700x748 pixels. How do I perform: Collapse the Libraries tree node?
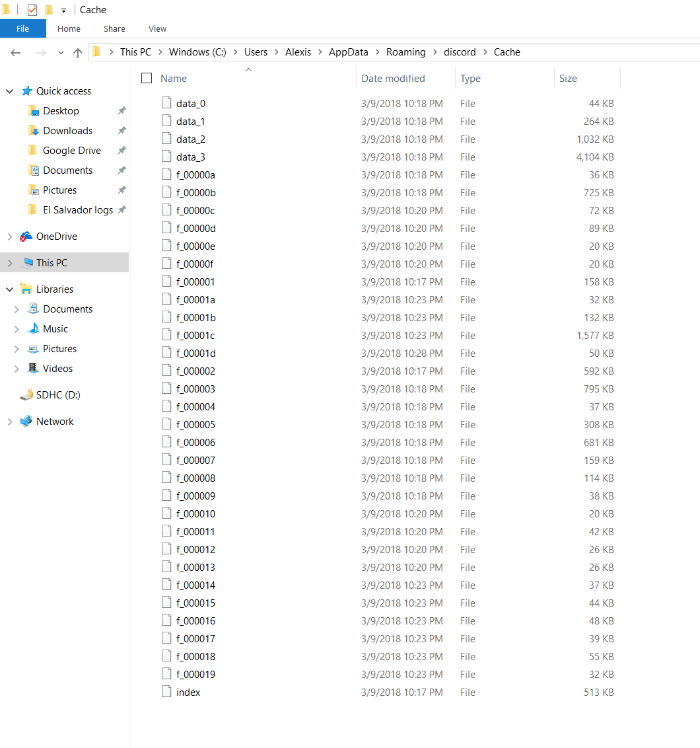pyautogui.click(x=9, y=289)
